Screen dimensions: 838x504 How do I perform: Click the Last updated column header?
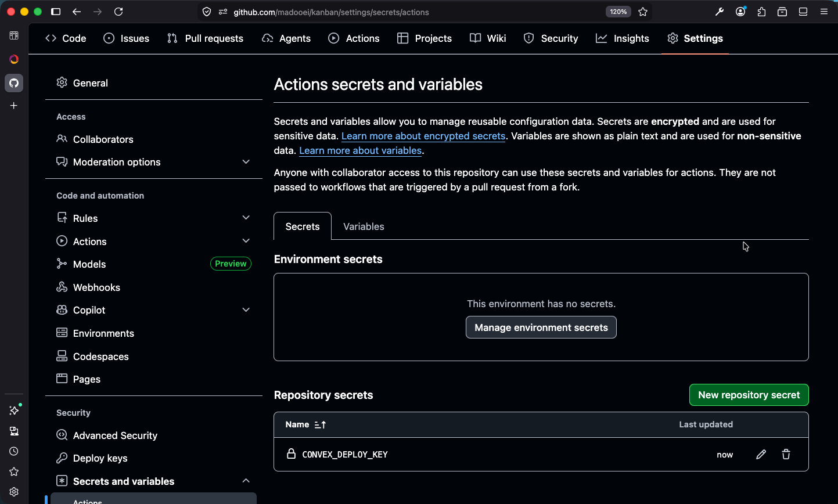pyautogui.click(x=706, y=424)
